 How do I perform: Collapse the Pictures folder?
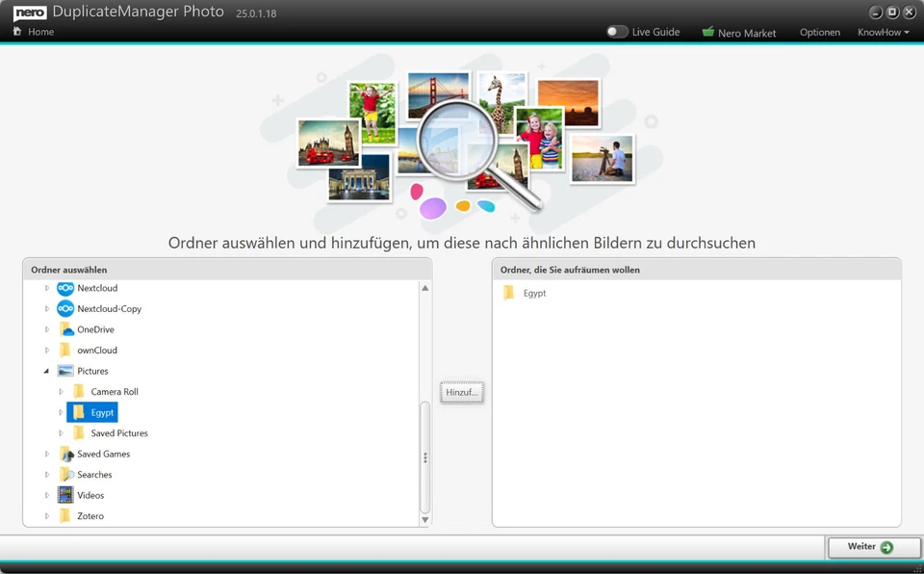click(46, 371)
